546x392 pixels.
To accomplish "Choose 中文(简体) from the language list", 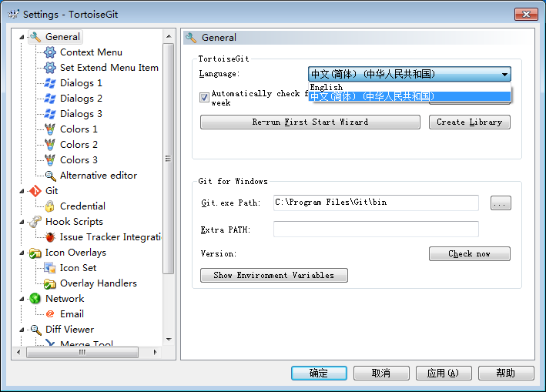I will tap(410, 96).
